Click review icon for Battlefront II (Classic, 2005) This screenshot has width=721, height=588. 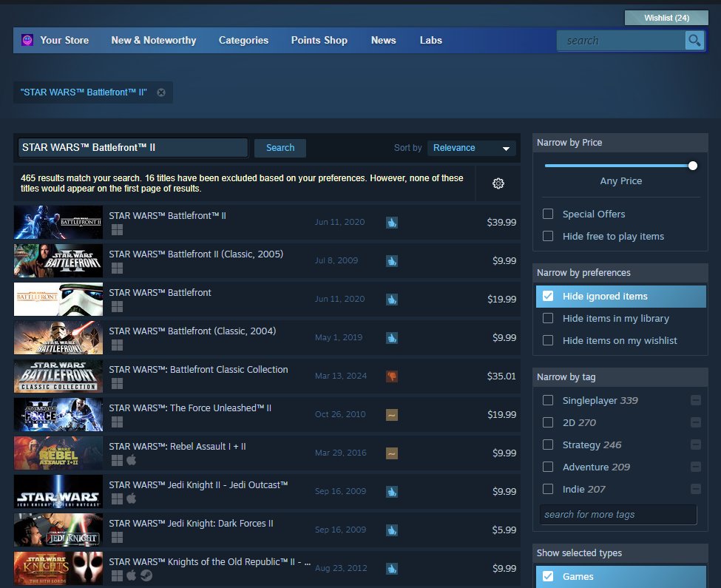pos(392,261)
